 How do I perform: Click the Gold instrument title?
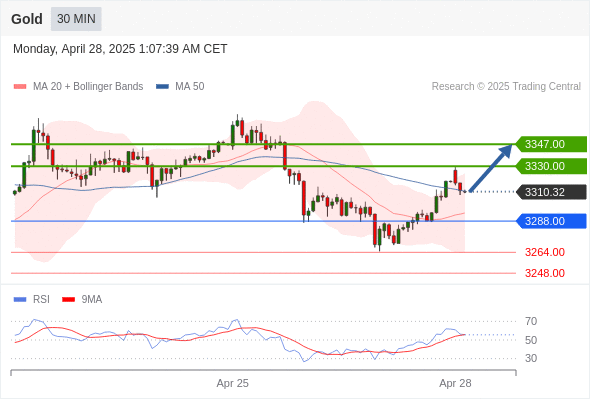27,19
